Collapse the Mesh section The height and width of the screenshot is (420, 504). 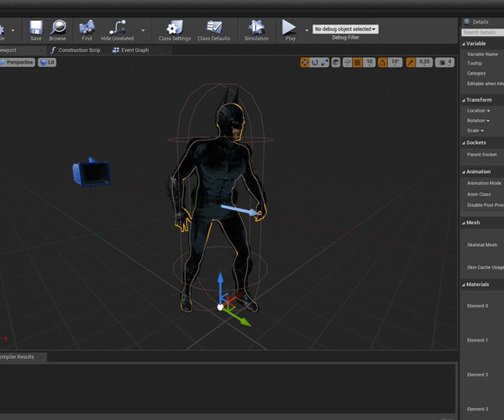[464, 223]
